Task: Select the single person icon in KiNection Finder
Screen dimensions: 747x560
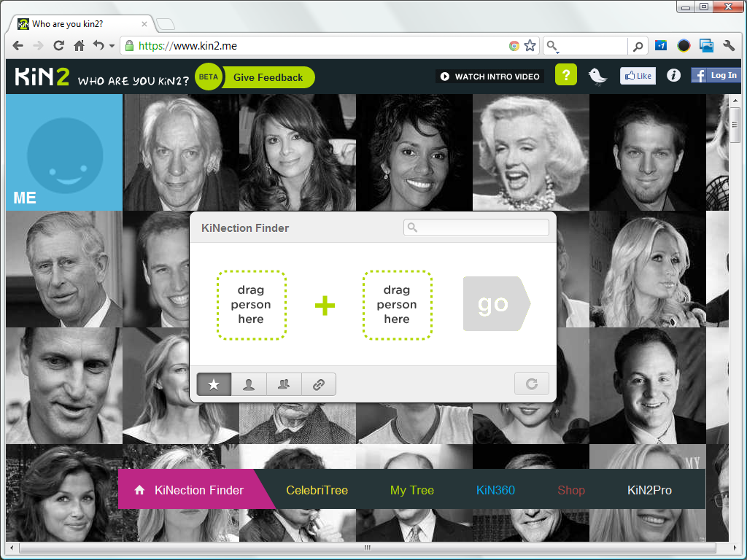Action: [249, 384]
